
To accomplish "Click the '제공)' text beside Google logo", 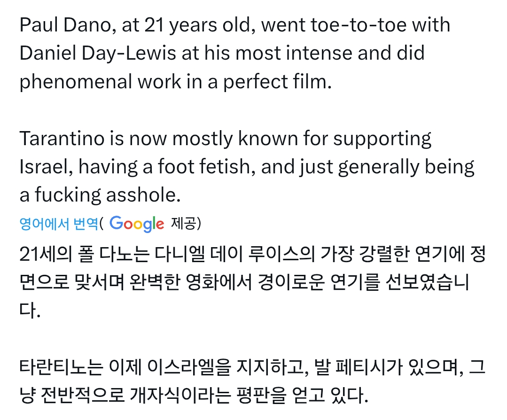I will [186, 223].
